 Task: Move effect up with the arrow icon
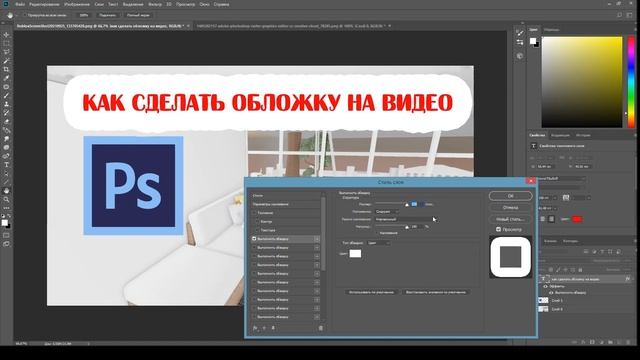tap(264, 328)
